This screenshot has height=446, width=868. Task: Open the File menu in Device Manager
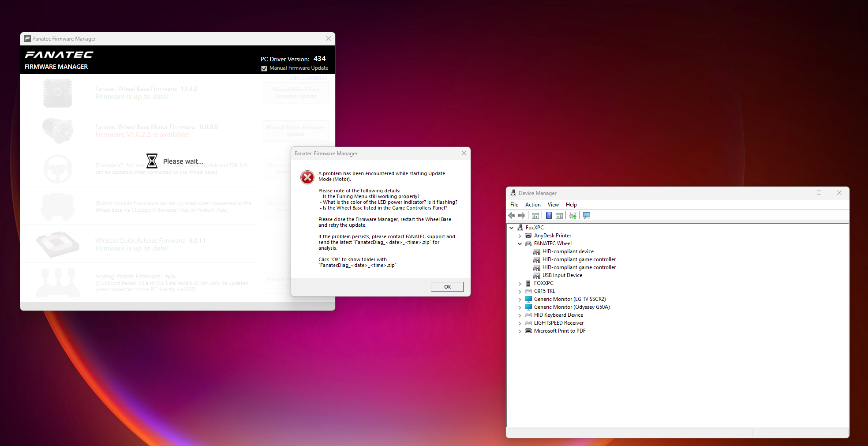tap(514, 205)
